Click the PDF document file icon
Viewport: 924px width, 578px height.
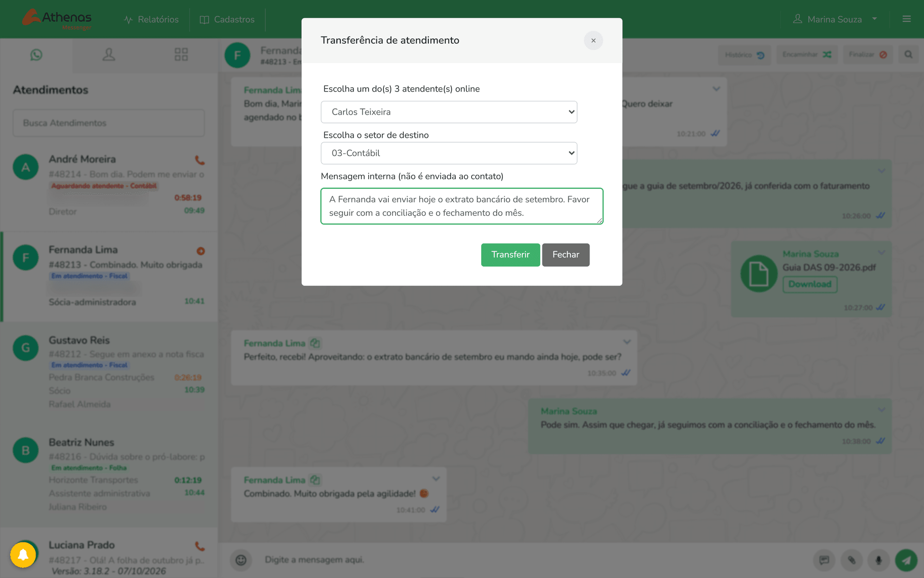point(759,274)
